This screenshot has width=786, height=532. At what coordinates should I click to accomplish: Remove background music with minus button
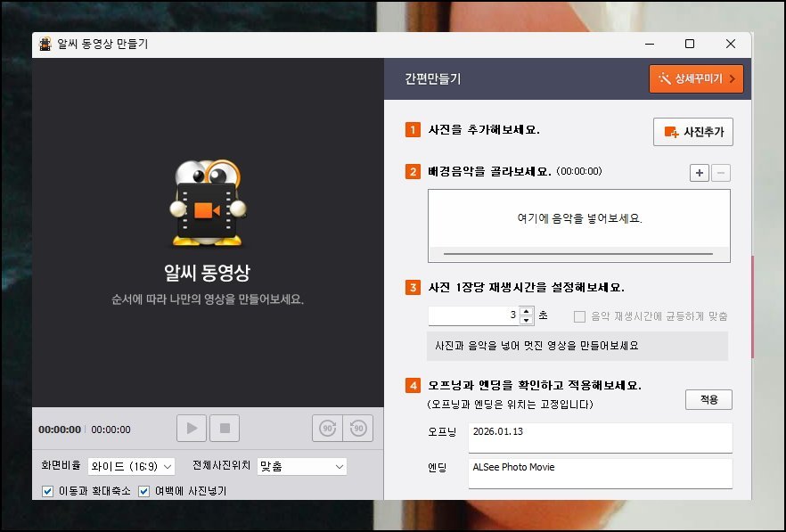721,173
